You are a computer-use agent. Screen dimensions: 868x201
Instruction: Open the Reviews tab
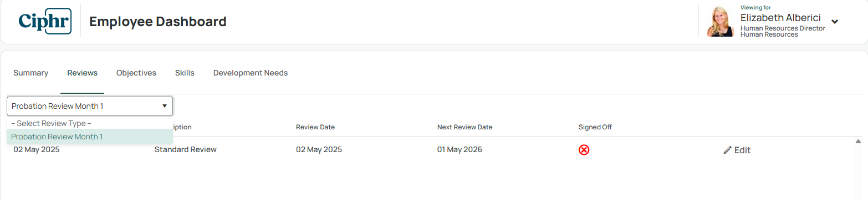(83, 73)
